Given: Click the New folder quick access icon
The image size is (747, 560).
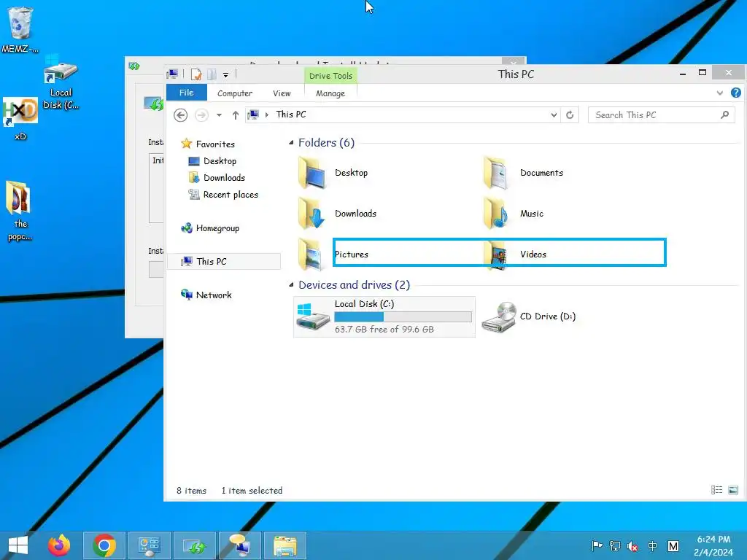Looking at the screenshot, I should click(212, 74).
